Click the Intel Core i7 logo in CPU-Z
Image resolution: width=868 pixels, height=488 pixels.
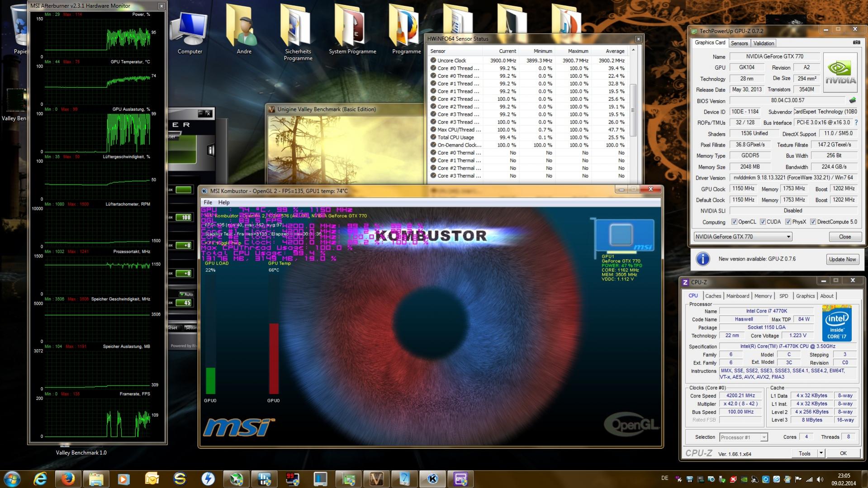(x=837, y=323)
